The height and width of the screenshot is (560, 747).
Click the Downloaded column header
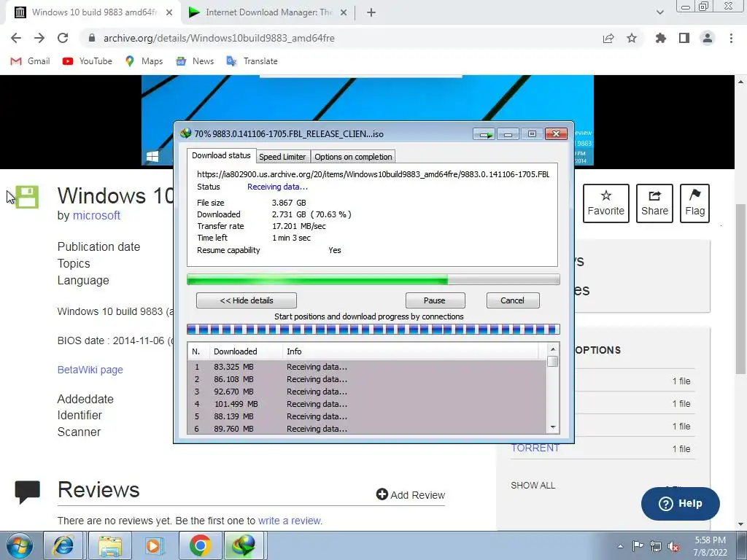pyautogui.click(x=245, y=351)
